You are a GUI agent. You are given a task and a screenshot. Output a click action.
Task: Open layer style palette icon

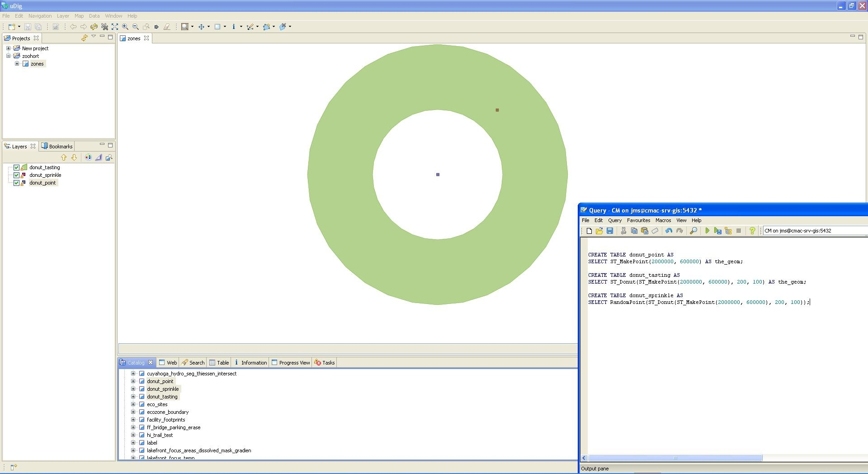coord(88,157)
